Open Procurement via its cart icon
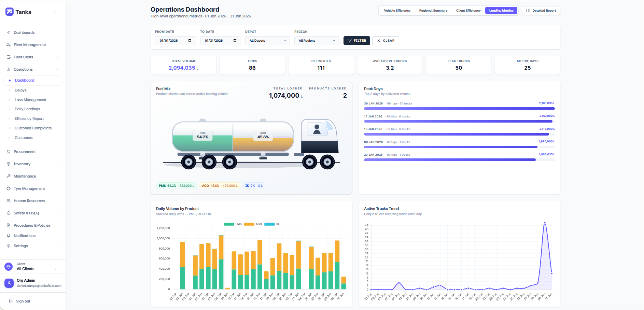Image resolution: width=644 pixels, height=310 pixels. coord(8,152)
